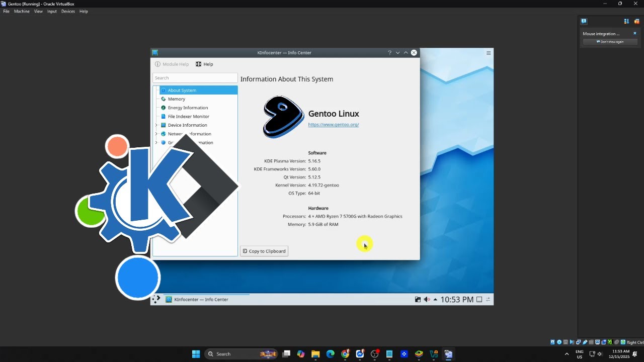Open the KDE panel volume control
Screen dimensions: 644x362
427,300
